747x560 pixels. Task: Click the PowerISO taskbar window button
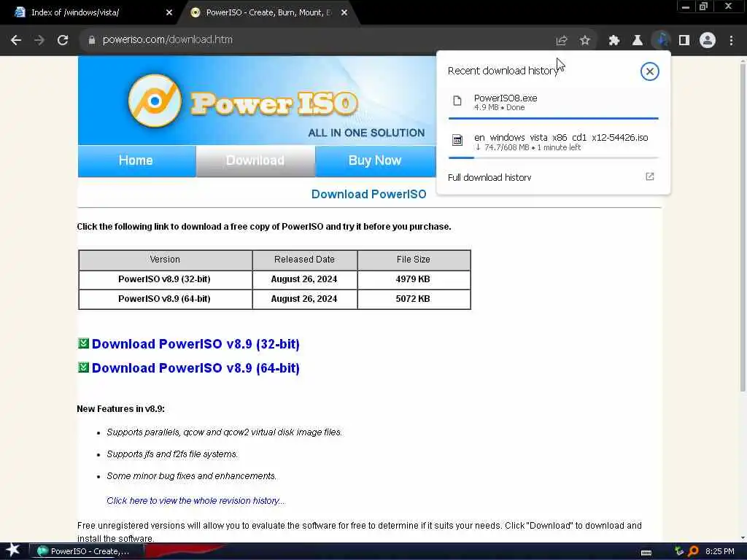87,551
